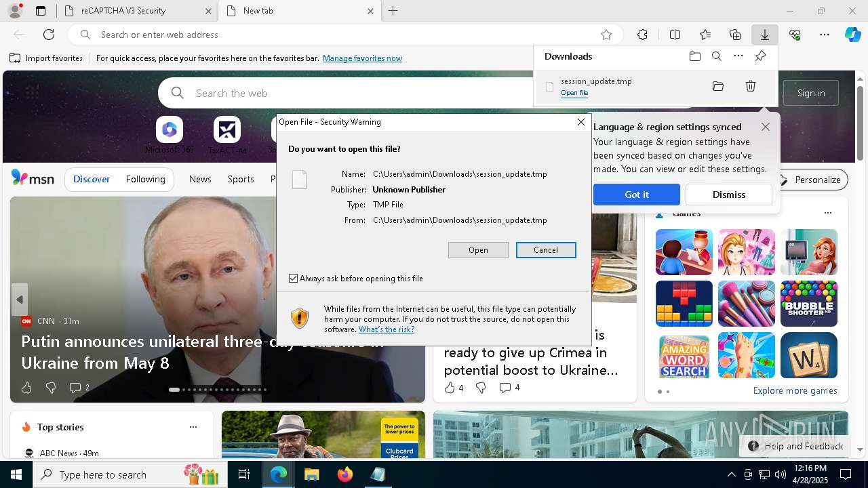Open Collections in the toolbar
This screenshot has width=868, height=488.
pyautogui.click(x=735, y=35)
